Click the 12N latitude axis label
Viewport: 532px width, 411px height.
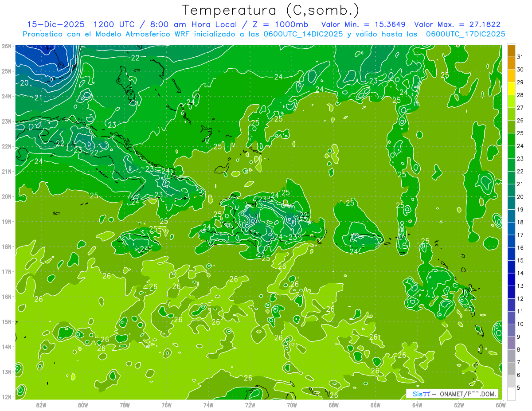(x=7, y=397)
